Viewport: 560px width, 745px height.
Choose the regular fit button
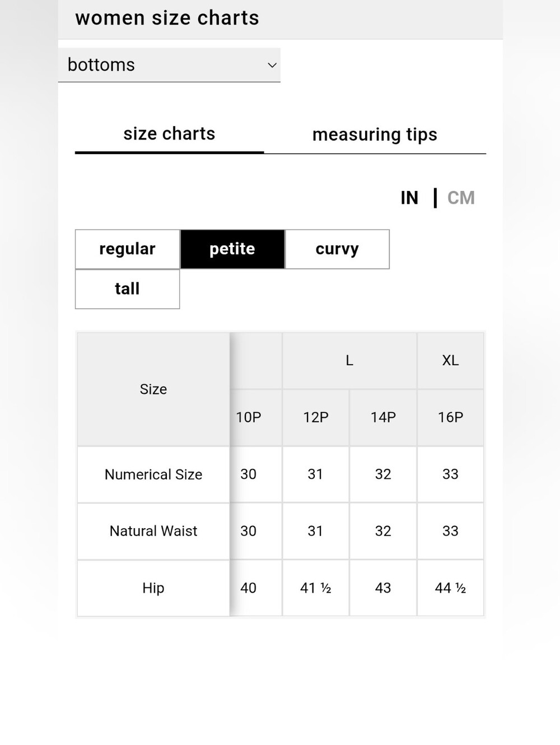pyautogui.click(x=127, y=249)
